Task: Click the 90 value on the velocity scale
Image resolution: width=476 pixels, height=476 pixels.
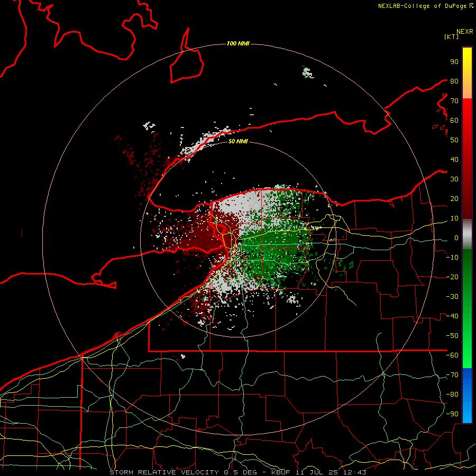Action: (x=454, y=62)
